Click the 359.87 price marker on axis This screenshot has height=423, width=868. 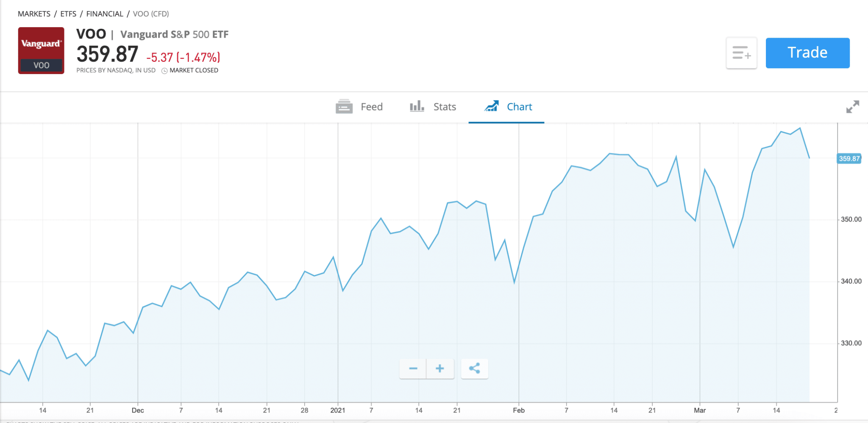click(x=849, y=159)
